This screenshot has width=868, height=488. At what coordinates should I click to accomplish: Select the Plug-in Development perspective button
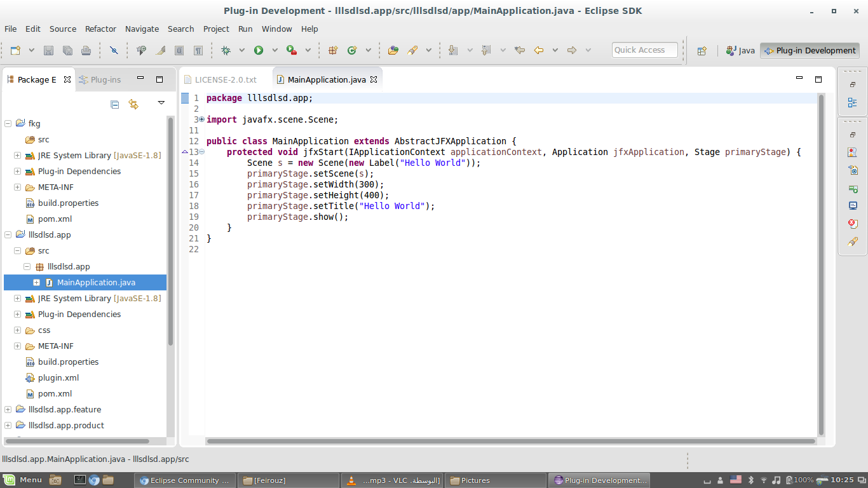(810, 51)
